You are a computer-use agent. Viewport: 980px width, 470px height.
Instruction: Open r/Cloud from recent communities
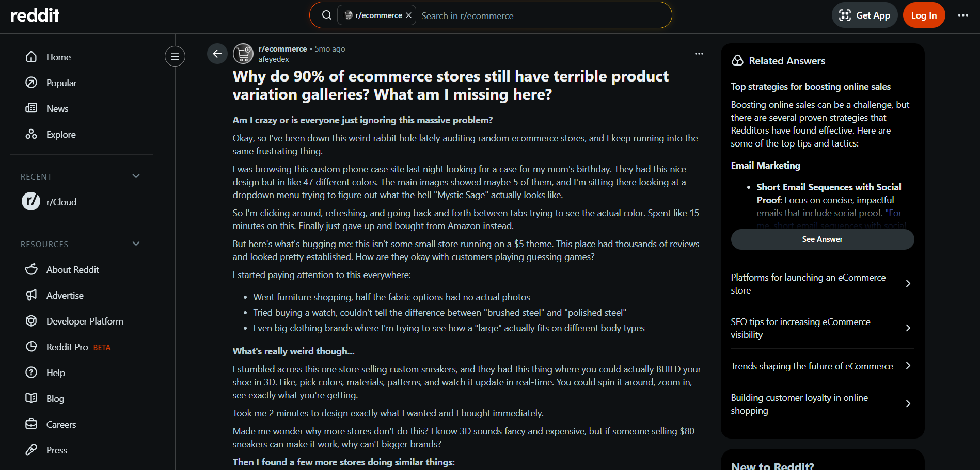coord(61,202)
